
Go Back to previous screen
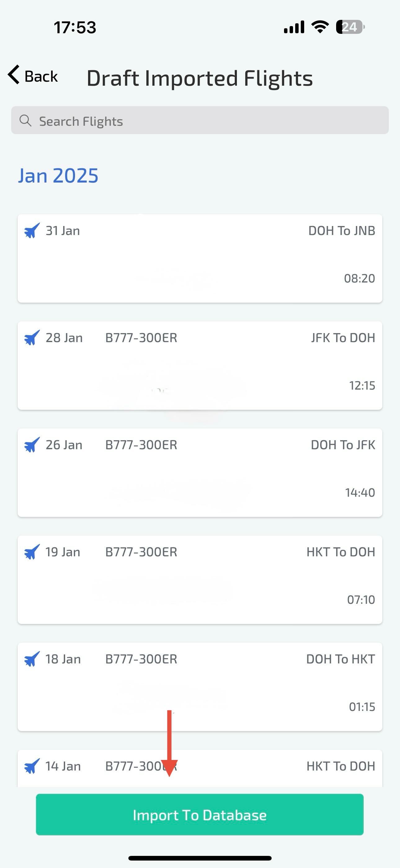(x=33, y=76)
